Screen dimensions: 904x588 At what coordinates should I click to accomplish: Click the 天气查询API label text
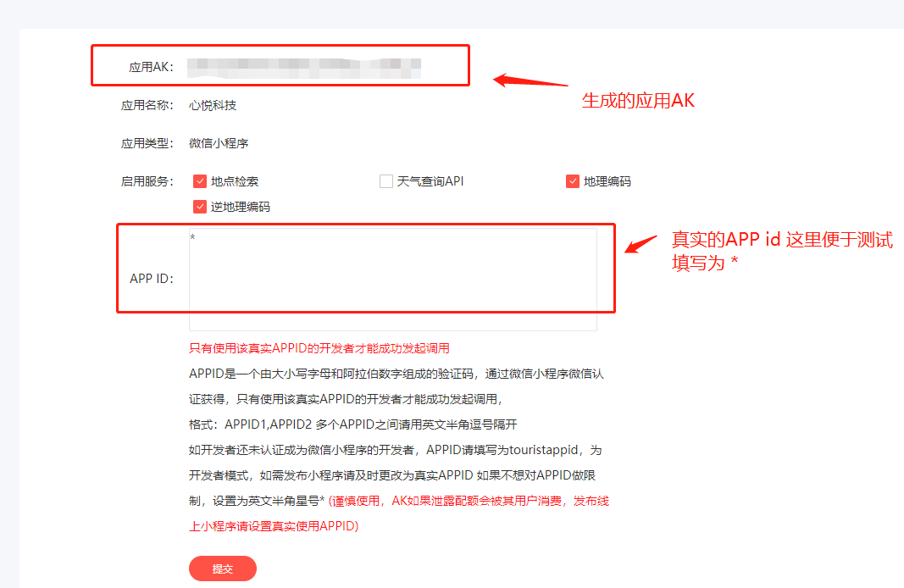430,181
